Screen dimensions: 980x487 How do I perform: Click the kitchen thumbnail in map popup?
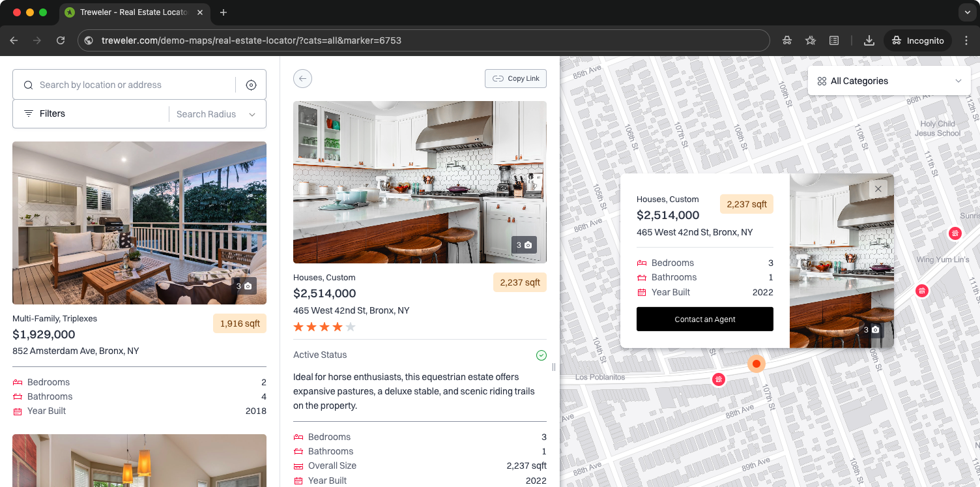coord(842,261)
